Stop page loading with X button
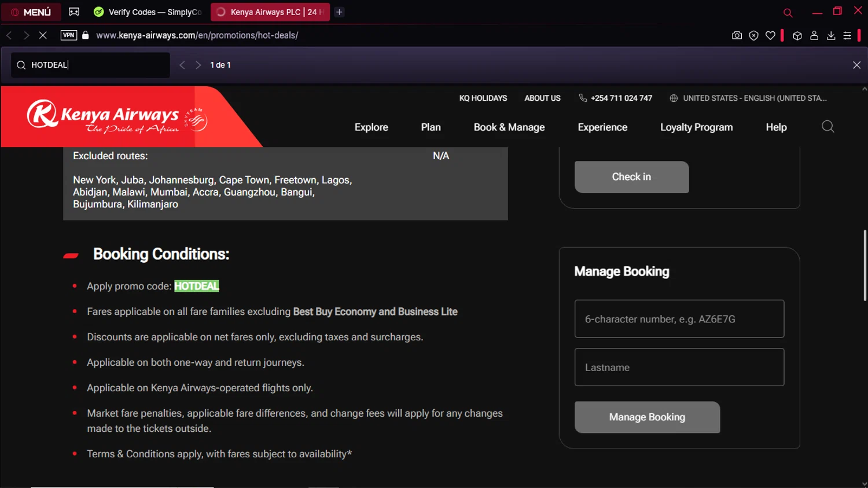The width and height of the screenshot is (868, 488). [43, 35]
